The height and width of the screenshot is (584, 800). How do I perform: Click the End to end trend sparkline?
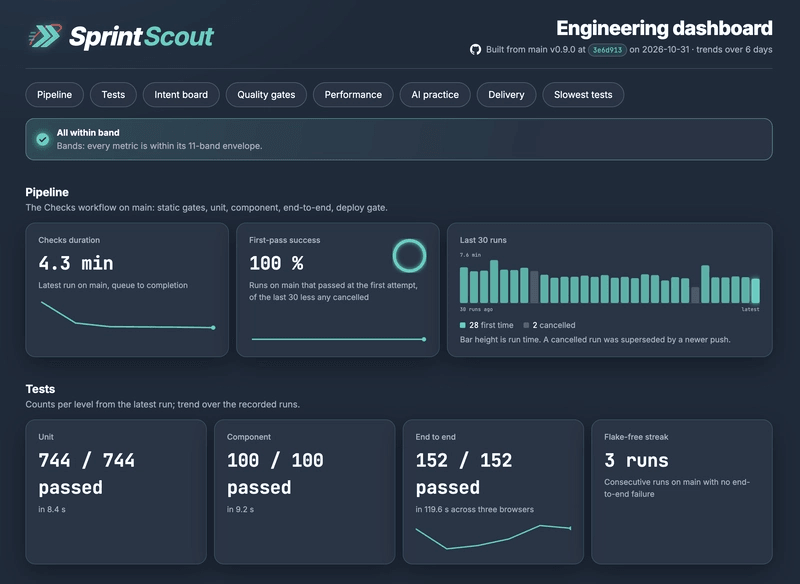pyautogui.click(x=493, y=537)
